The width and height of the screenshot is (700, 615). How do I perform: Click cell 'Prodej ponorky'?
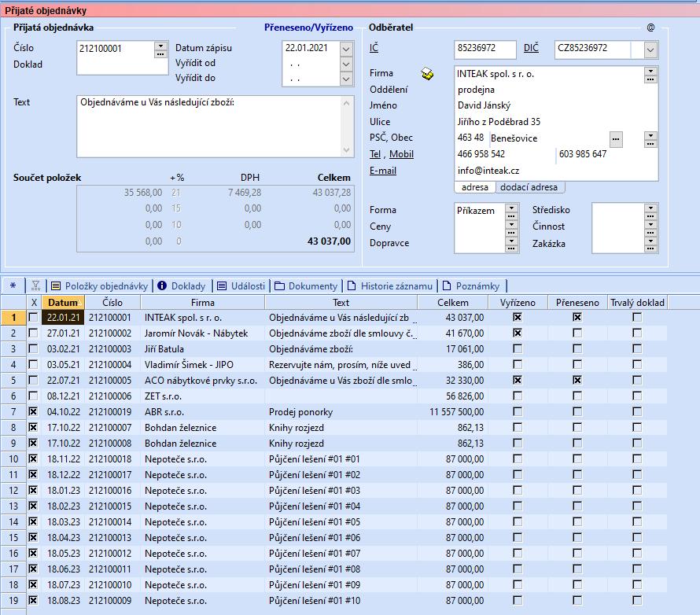pyautogui.click(x=300, y=412)
